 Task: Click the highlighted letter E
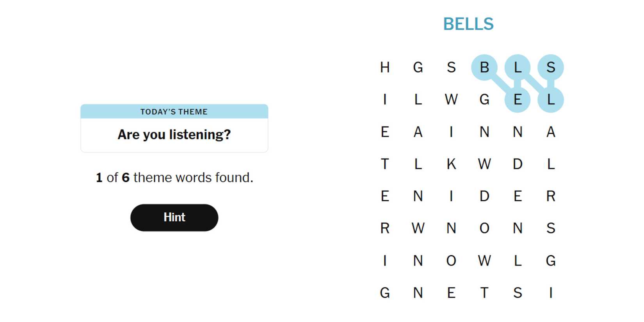pos(518,100)
